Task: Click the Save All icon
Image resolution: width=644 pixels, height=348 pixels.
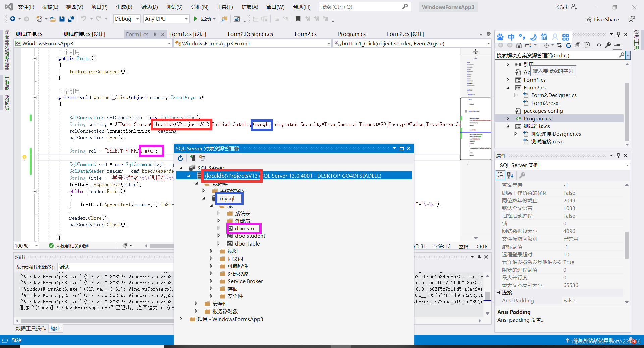Action: [x=71, y=19]
